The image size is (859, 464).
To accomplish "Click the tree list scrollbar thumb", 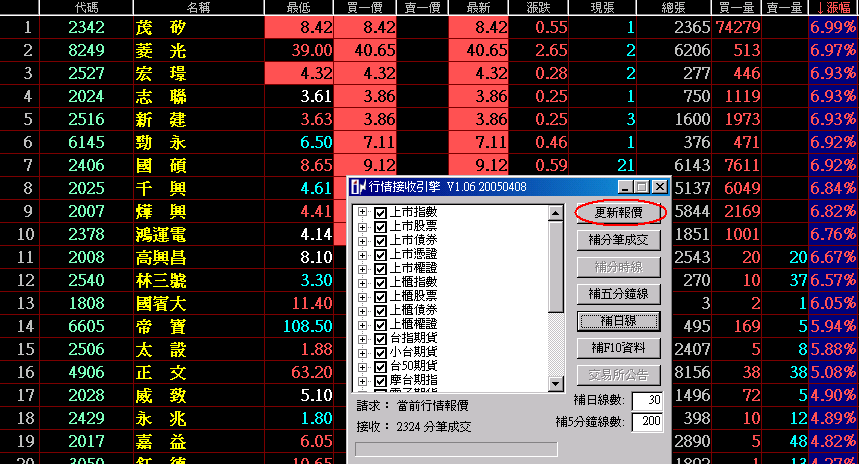I will point(556,266).
